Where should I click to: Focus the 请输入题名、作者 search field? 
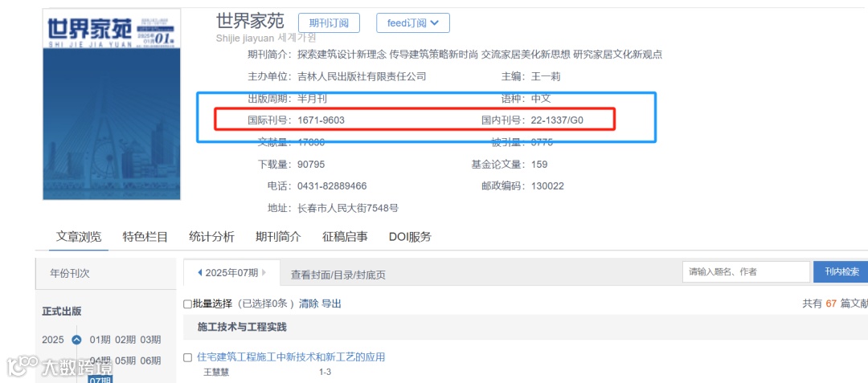click(746, 272)
